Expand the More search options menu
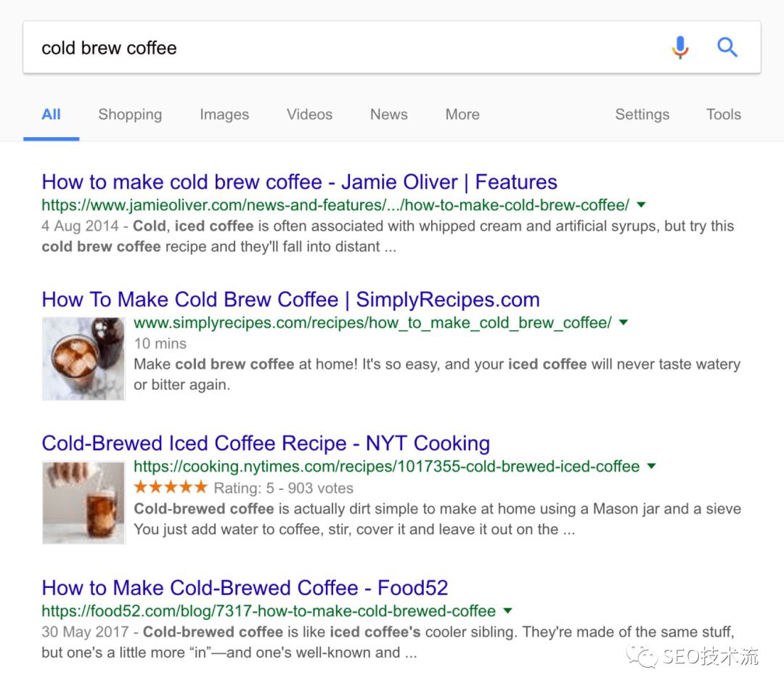 coord(462,115)
